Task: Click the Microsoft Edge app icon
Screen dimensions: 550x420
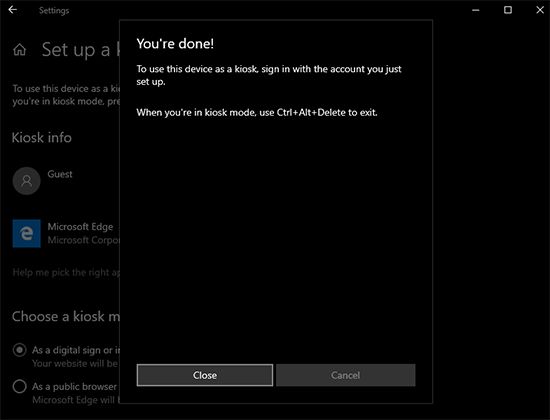Action: coord(27,233)
